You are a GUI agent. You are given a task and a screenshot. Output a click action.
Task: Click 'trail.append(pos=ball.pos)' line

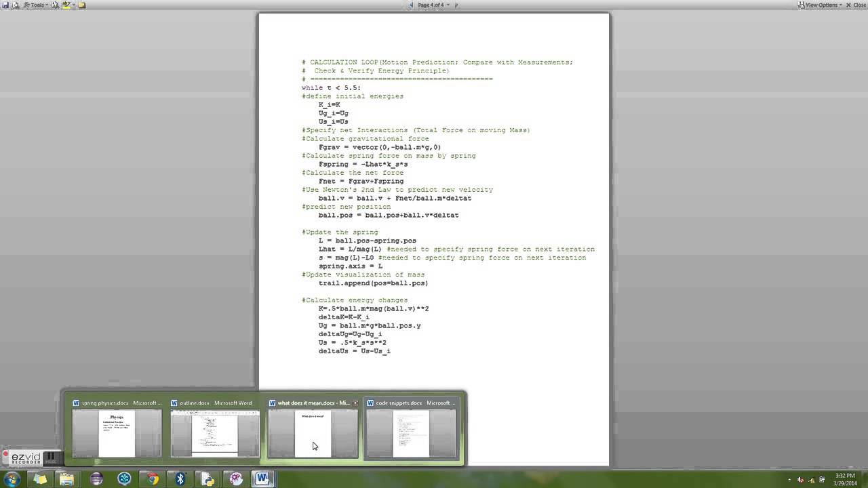(x=374, y=283)
